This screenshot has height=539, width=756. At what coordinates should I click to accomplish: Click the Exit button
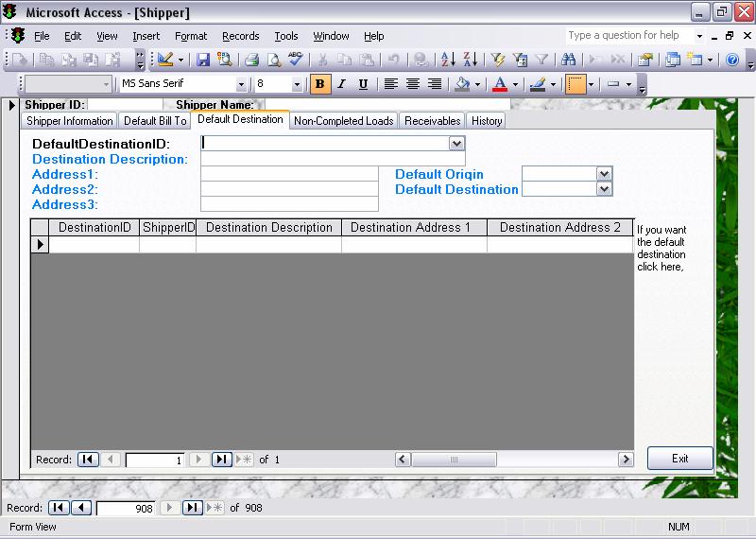679,459
